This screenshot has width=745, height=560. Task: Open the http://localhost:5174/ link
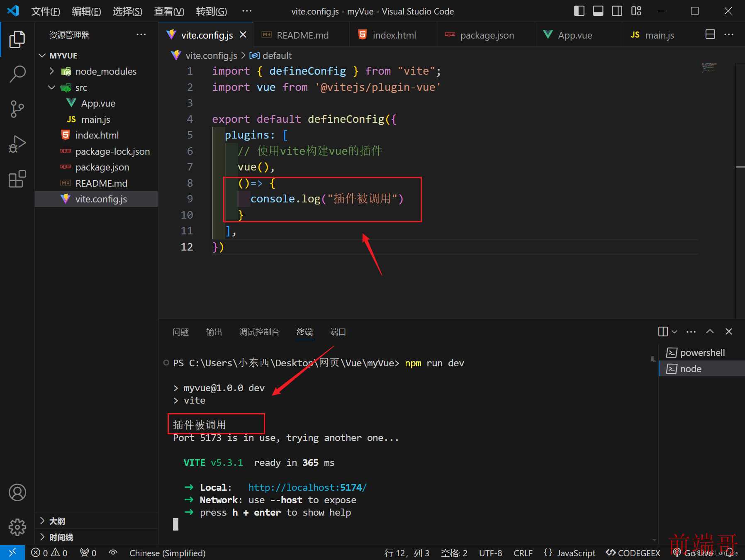[x=307, y=487]
